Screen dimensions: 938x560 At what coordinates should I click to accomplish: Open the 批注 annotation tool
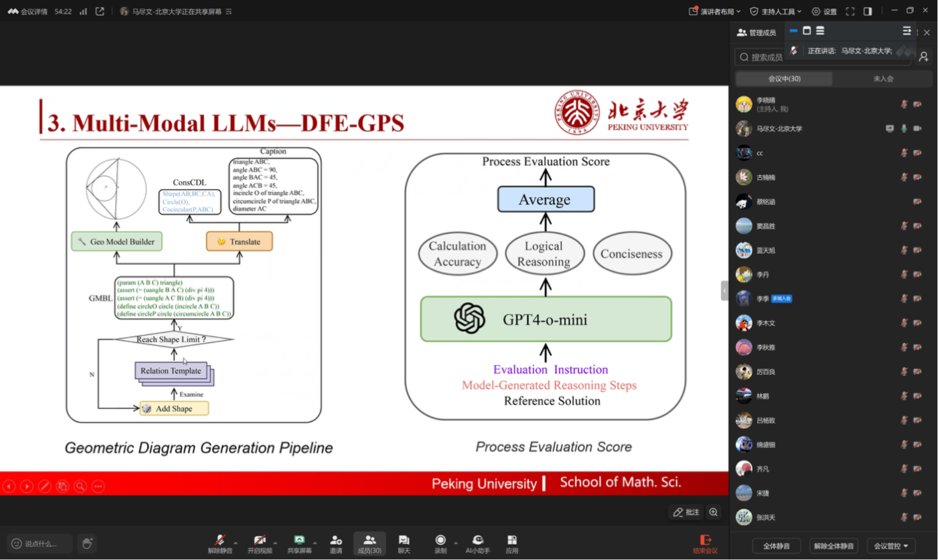686,512
